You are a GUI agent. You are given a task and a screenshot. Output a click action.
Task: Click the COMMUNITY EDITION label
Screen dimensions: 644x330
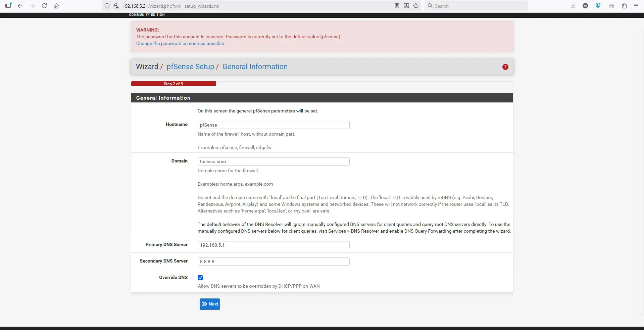pyautogui.click(x=147, y=15)
